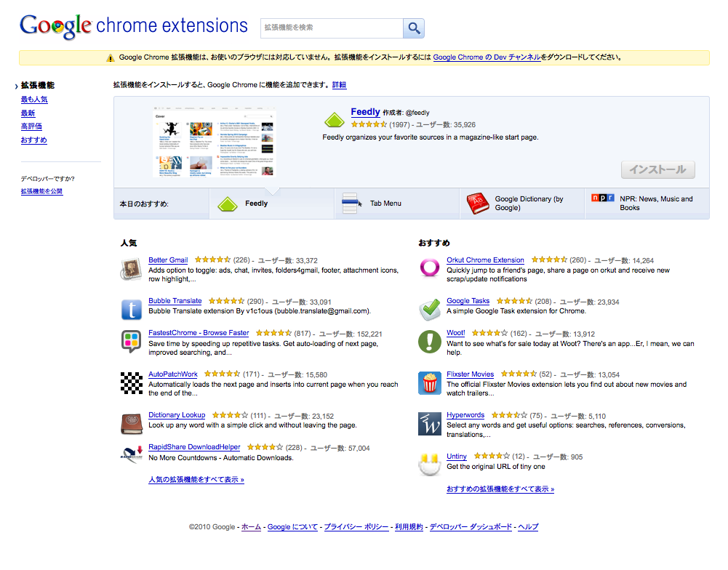
Task: Click the 本日のおすすめ: label text
Action: click(x=144, y=204)
